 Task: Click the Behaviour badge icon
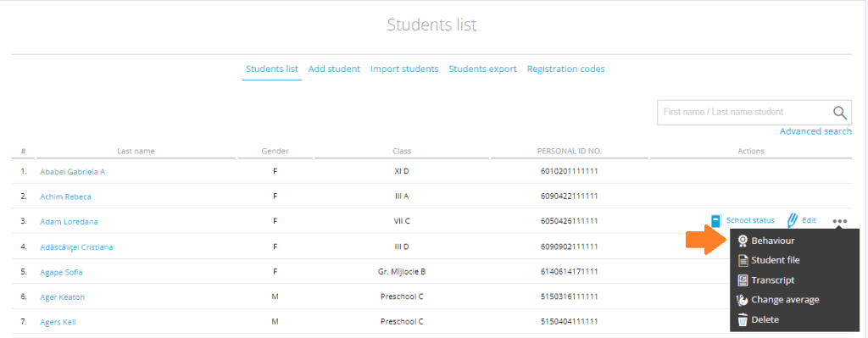pyautogui.click(x=743, y=241)
